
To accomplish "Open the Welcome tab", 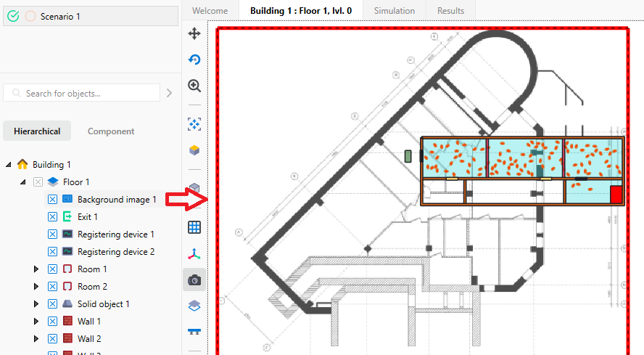I will (210, 11).
